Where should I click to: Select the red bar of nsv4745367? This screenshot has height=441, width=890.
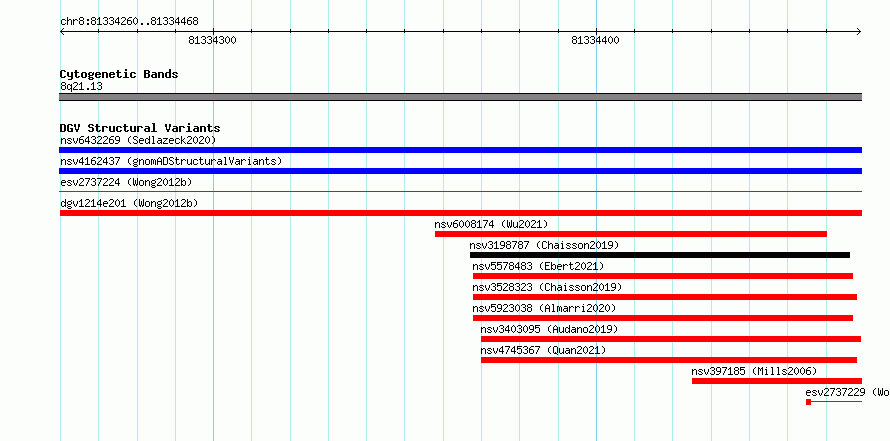point(669,360)
